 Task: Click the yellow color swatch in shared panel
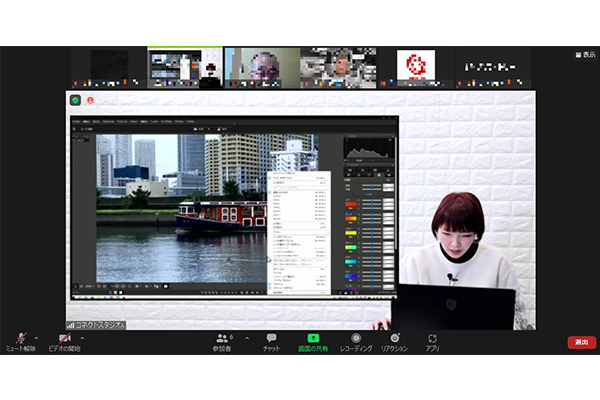click(351, 232)
